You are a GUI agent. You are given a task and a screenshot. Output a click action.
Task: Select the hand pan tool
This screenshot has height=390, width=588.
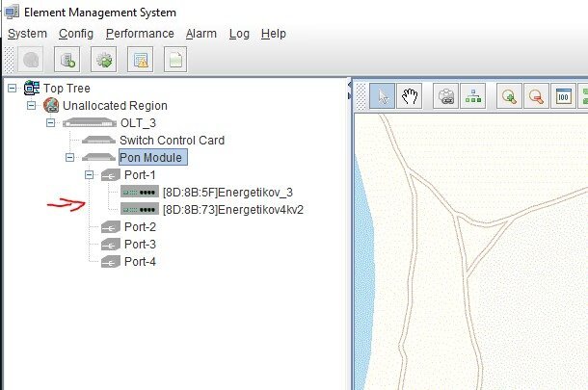click(410, 96)
